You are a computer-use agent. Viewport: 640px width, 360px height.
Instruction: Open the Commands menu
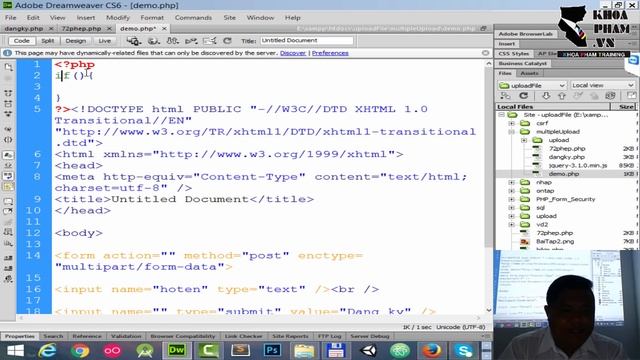click(x=193, y=18)
